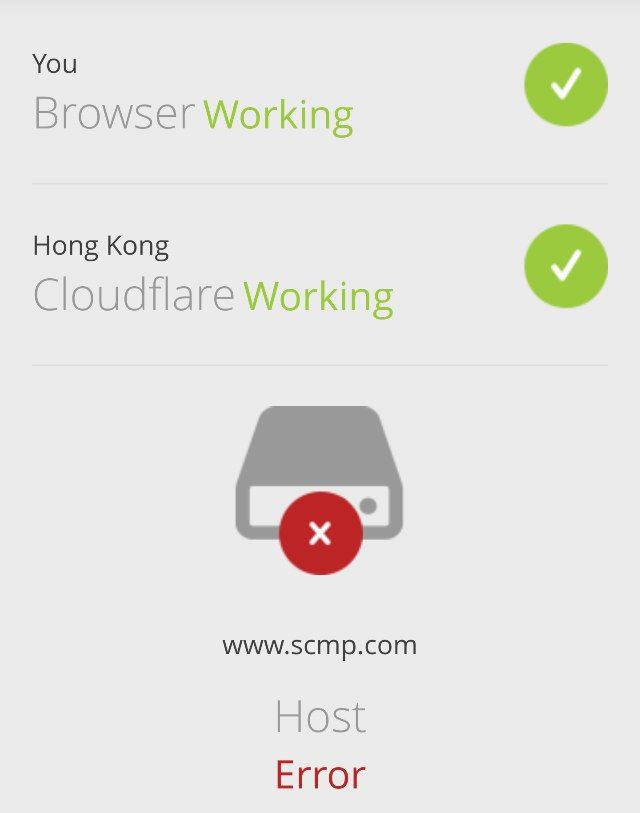Click the Hong Kong location label
This screenshot has width=640, height=813.
101,246
